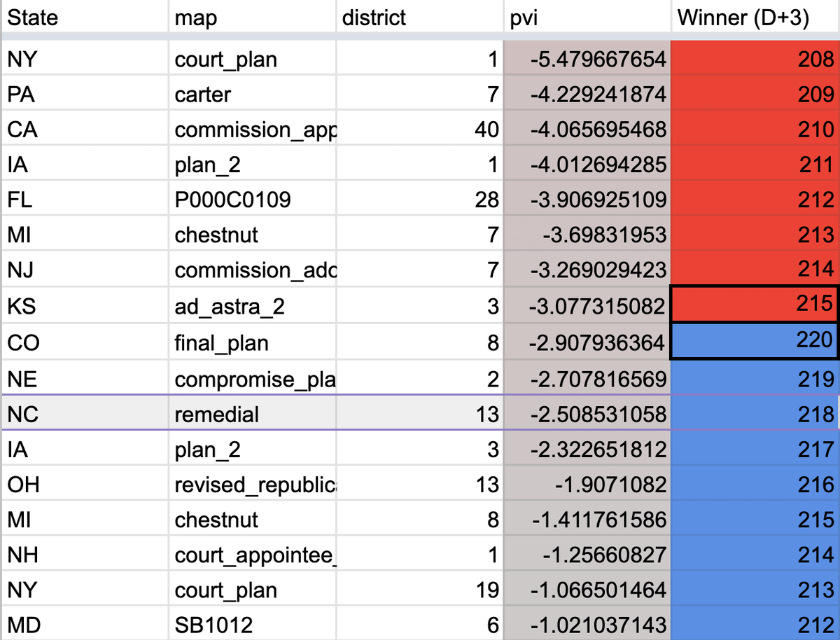Screen dimensions: 840x640
Task: Click the pvi cell -5.479667654
Action: click(x=587, y=60)
